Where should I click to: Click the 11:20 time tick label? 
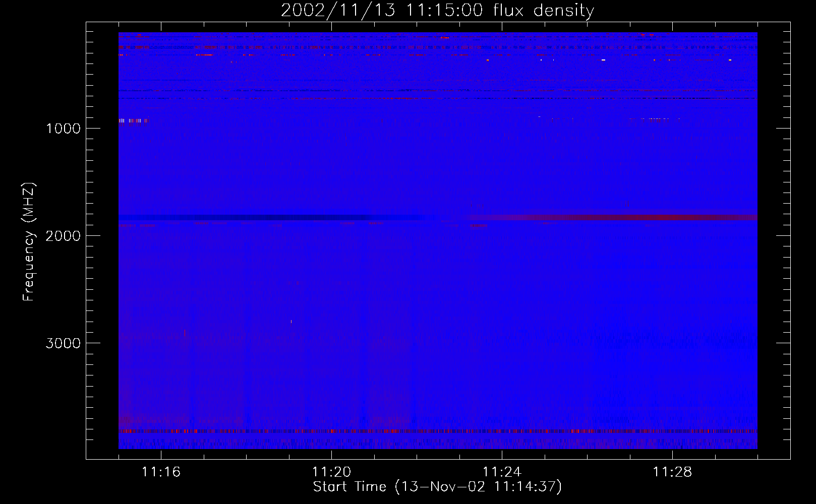[331, 472]
